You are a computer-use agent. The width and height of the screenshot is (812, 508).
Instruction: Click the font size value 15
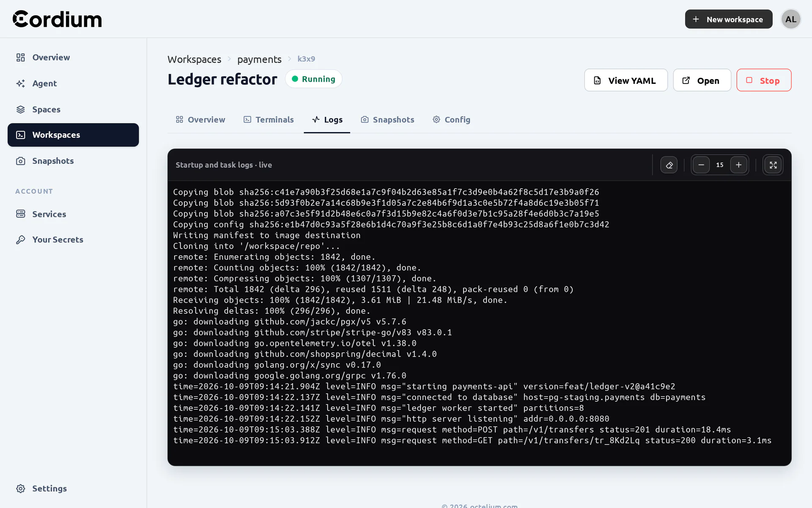click(x=720, y=165)
